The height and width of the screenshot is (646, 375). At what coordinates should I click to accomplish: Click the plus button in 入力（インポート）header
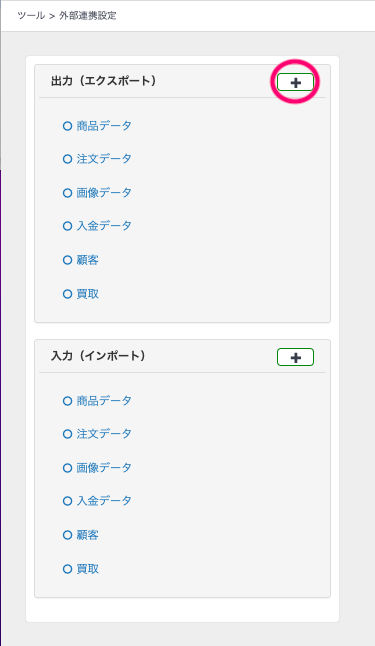tap(295, 357)
